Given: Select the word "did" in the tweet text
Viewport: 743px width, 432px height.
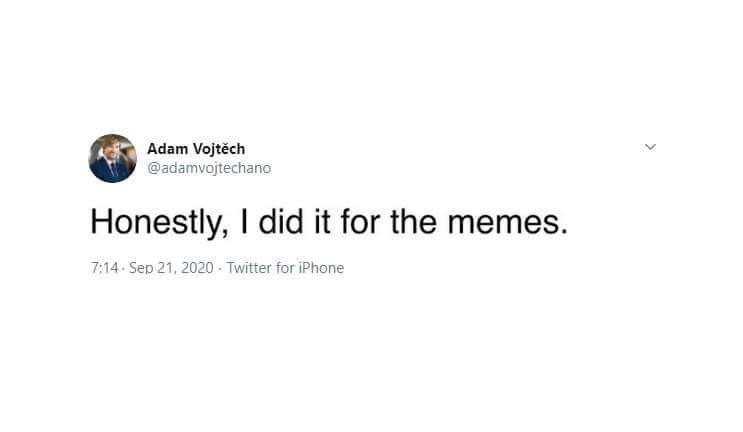Looking at the screenshot, I should pyautogui.click(x=281, y=221).
